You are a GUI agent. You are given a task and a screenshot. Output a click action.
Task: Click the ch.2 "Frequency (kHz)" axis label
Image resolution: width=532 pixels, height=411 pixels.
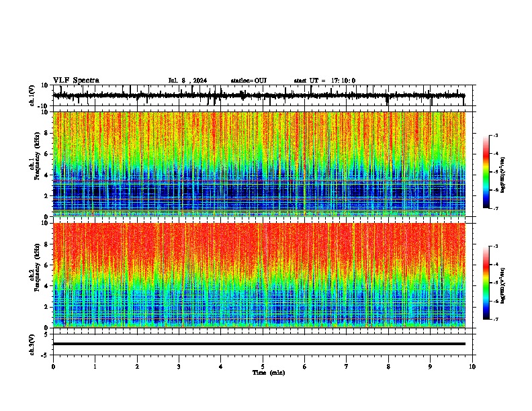click(37, 267)
